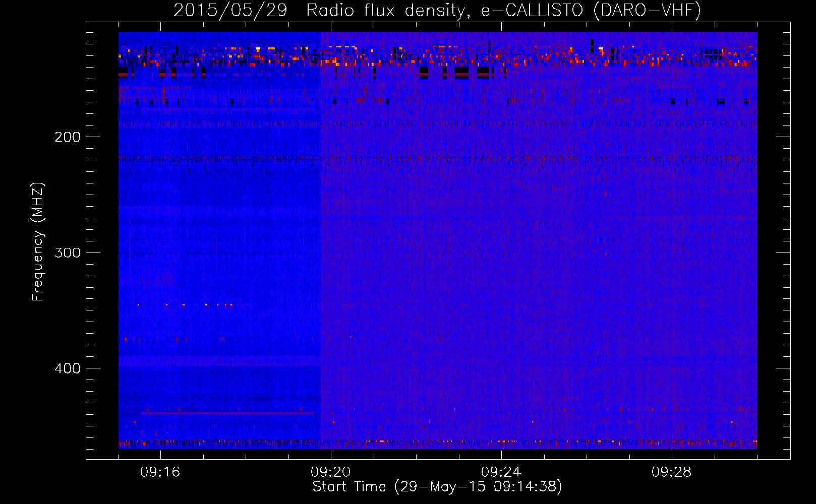
Task: Click the 09:16 time tick label
Action: 160,472
